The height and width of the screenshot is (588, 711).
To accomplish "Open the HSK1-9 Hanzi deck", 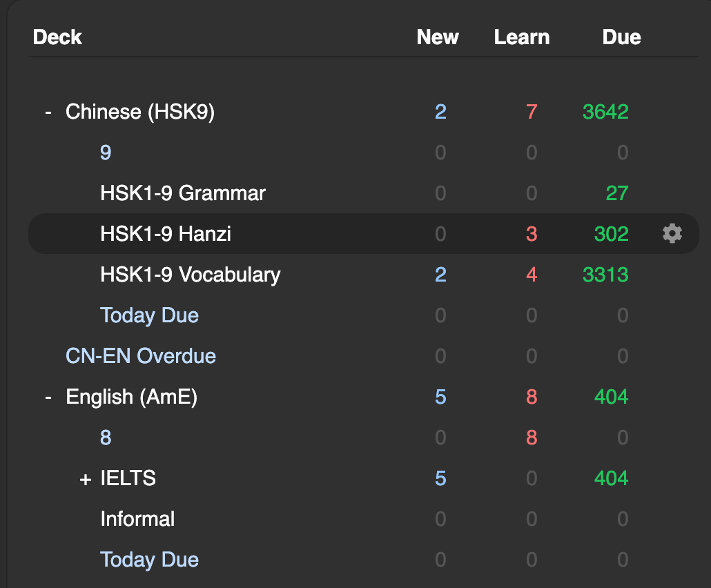I will [x=165, y=234].
